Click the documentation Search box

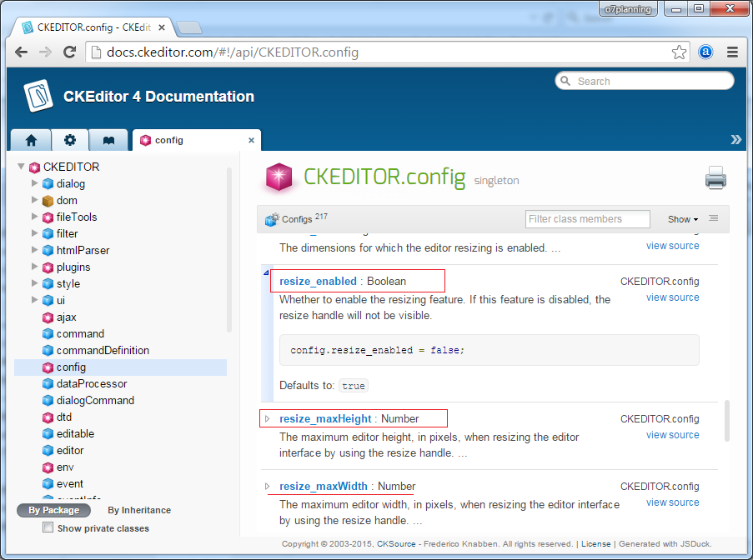(x=645, y=81)
